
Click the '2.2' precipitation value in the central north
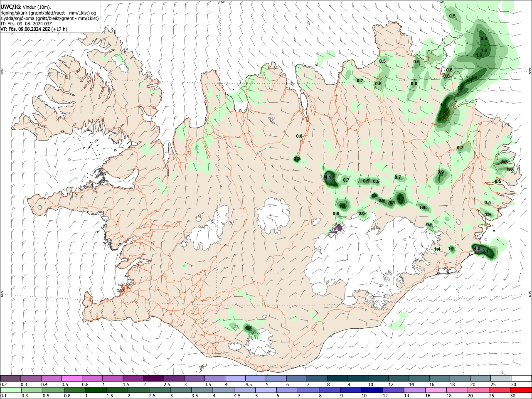coord(297,159)
